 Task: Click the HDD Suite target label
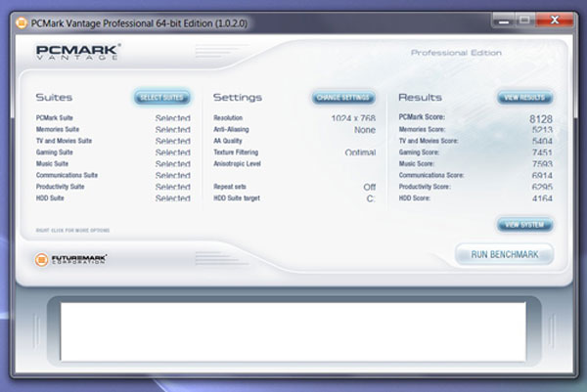point(237,198)
